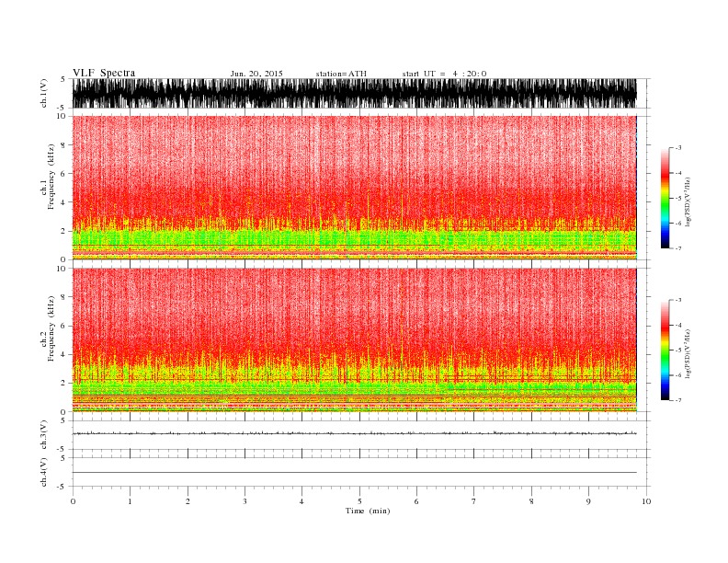728x563 pixels.
Task: Click the "-3" tick on ch.1 color bar
Action: [x=678, y=148]
